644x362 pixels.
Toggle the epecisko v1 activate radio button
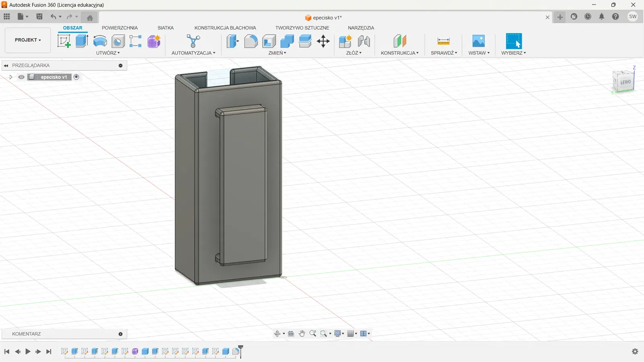[76, 77]
